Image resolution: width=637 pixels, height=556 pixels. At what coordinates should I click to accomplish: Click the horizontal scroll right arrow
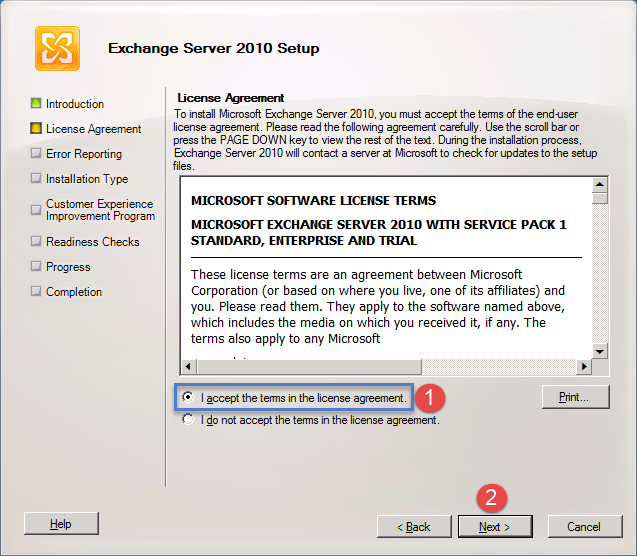[584, 366]
